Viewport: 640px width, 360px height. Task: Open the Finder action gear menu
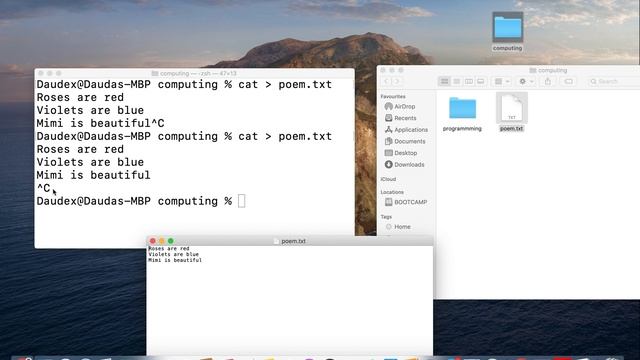pos(526,81)
